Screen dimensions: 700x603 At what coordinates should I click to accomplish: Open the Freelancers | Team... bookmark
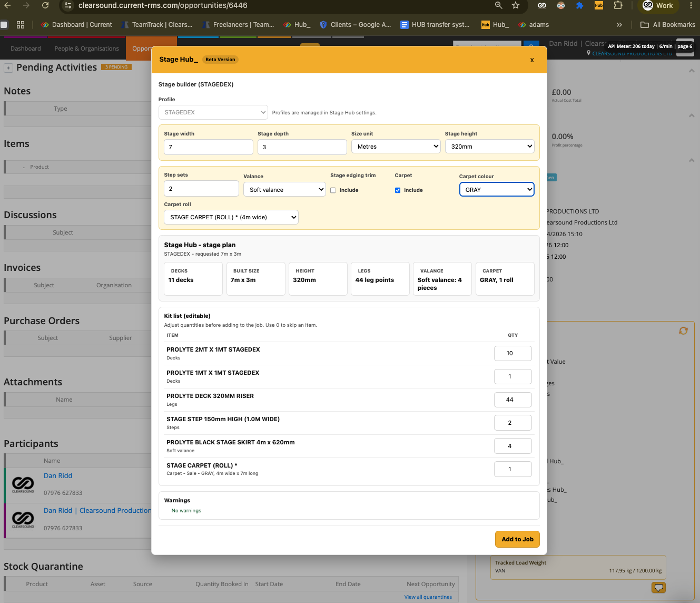pyautogui.click(x=238, y=25)
